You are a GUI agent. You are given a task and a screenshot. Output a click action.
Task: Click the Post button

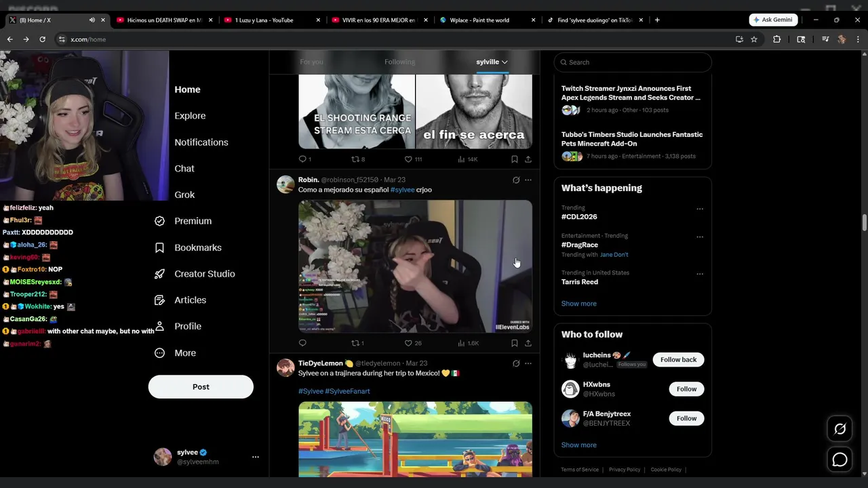pyautogui.click(x=201, y=387)
